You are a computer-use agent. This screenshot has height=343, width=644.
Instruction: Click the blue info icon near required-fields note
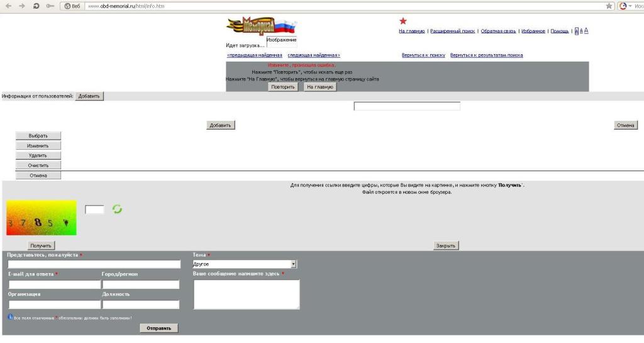tap(10, 317)
